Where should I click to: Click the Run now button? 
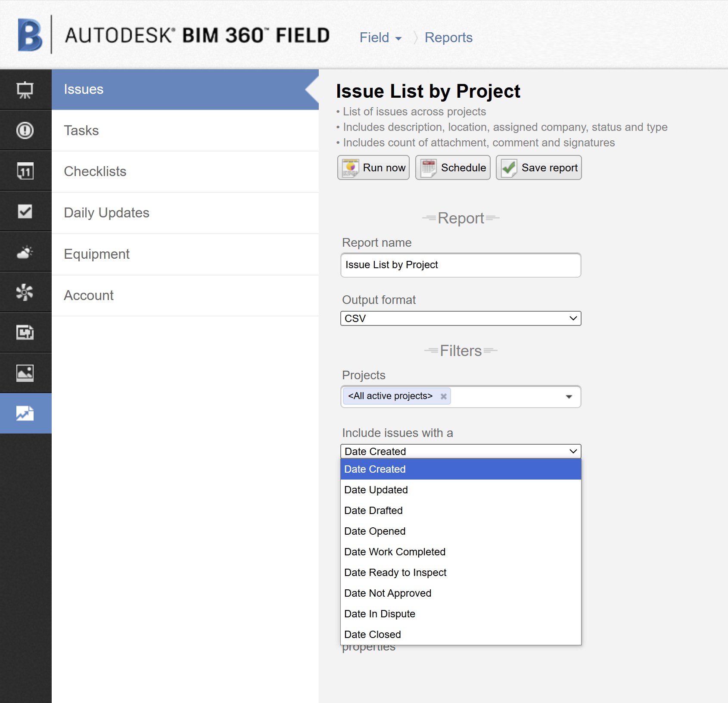[373, 167]
